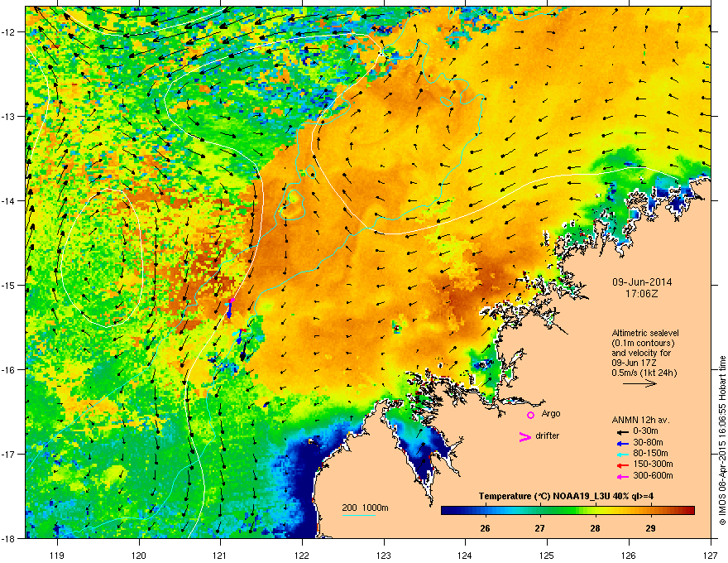The image size is (728, 563).
Task: Click the '80-150m' depth label
Action: [650, 454]
